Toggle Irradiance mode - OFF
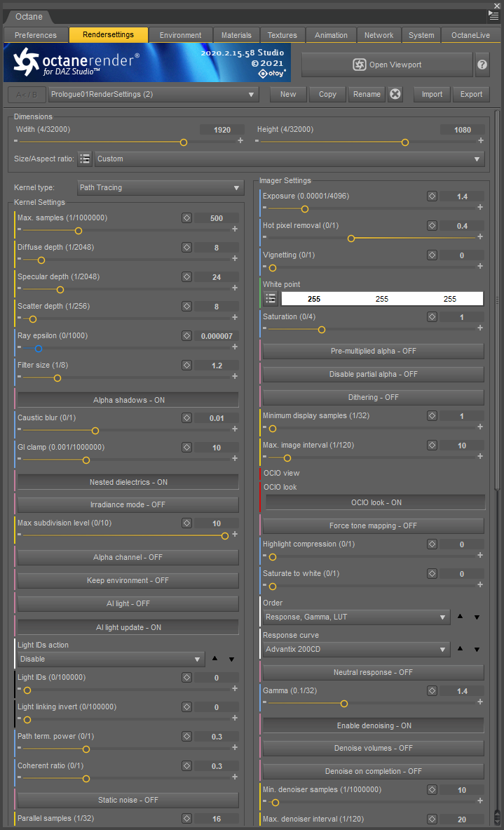The height and width of the screenshot is (830, 504). (128, 505)
